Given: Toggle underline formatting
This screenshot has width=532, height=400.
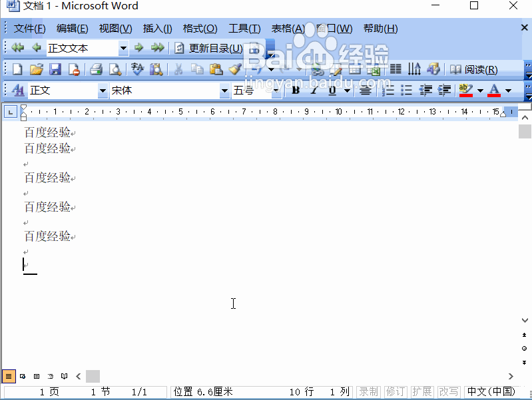Looking at the screenshot, I should pos(332,91).
